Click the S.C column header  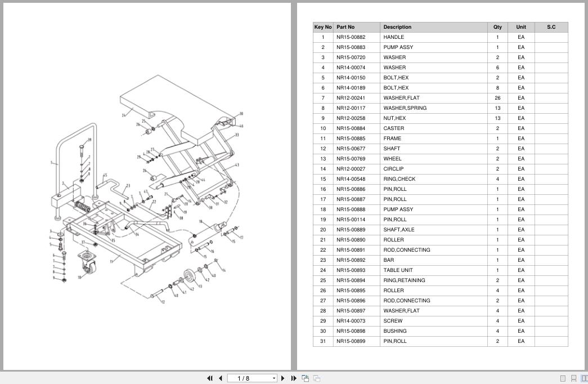coord(551,27)
